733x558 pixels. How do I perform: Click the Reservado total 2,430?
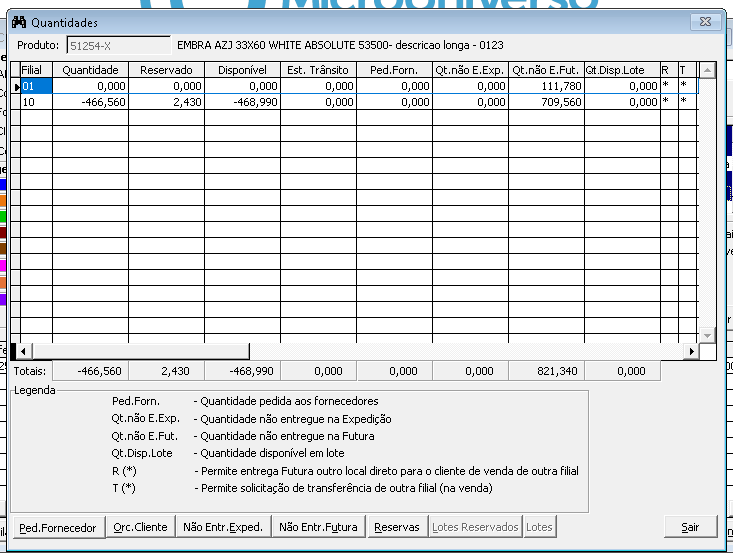tap(166, 372)
